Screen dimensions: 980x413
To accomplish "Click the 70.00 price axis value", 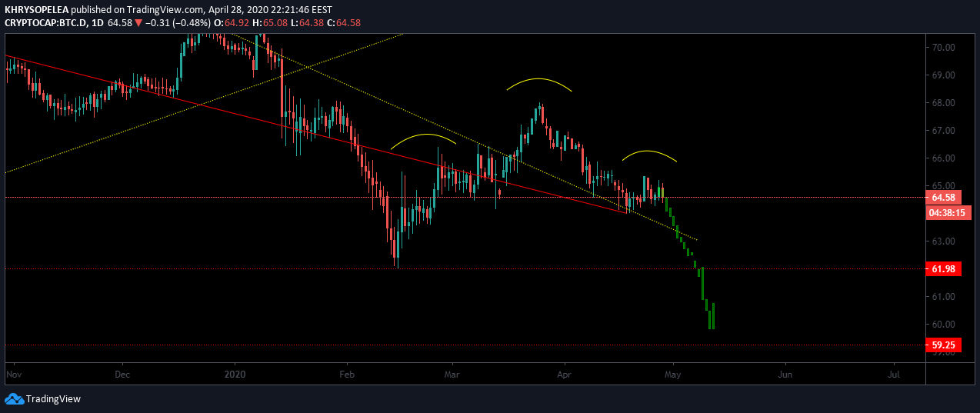I will tap(943, 47).
